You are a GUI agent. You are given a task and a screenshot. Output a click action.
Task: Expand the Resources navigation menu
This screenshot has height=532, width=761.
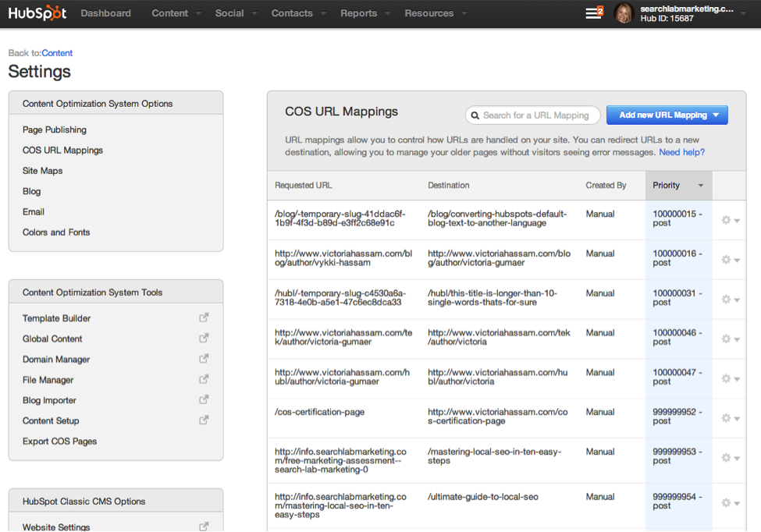436,13
